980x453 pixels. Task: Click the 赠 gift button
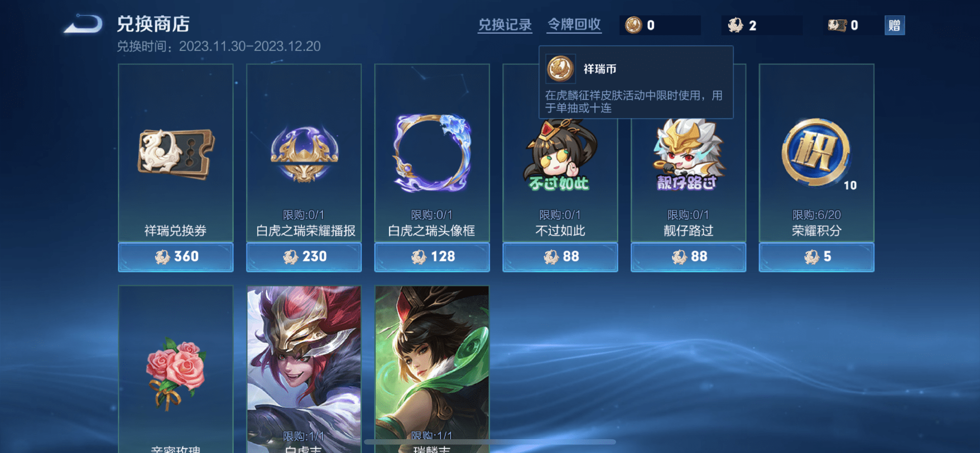[894, 25]
